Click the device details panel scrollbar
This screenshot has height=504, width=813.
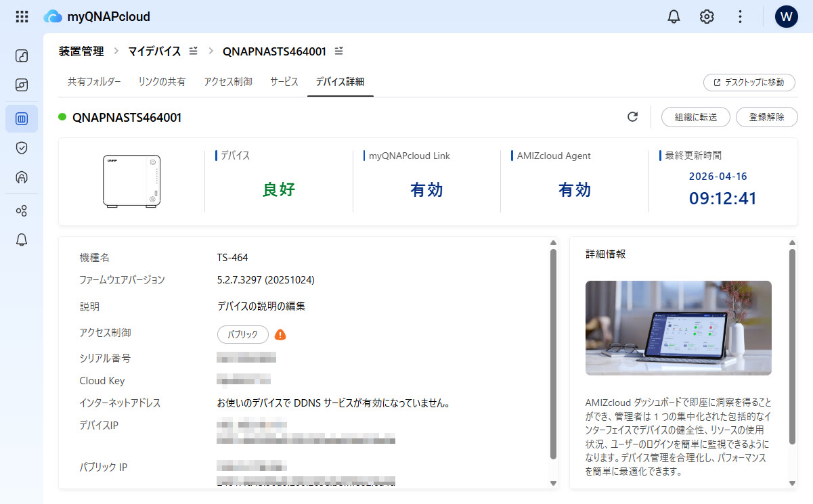pyautogui.click(x=553, y=352)
